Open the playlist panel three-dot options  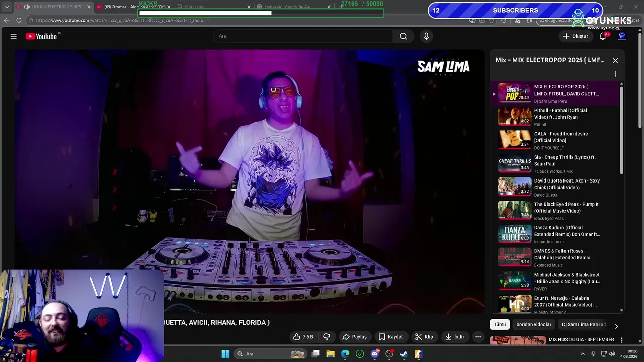tap(615, 74)
